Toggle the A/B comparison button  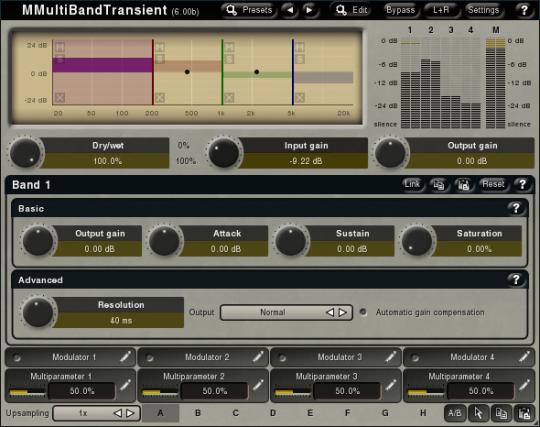point(455,413)
